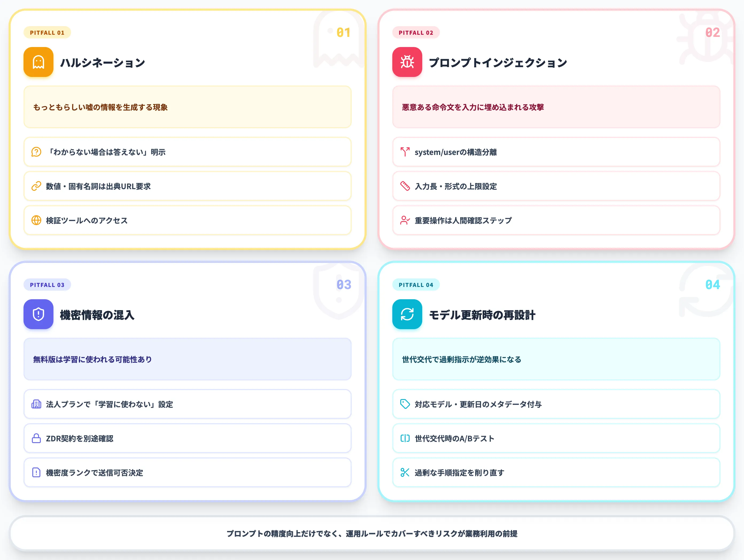Screen dimensions: 744x560
Task: Click the text 入力長・形式の上限設定
Action: pyautogui.click(x=456, y=186)
